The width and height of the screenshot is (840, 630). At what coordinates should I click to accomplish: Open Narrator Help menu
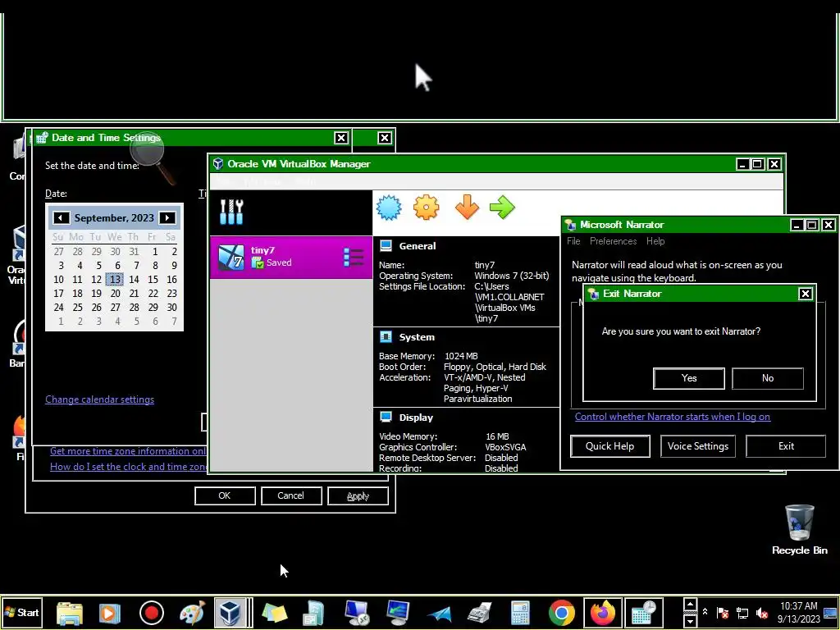tap(655, 241)
